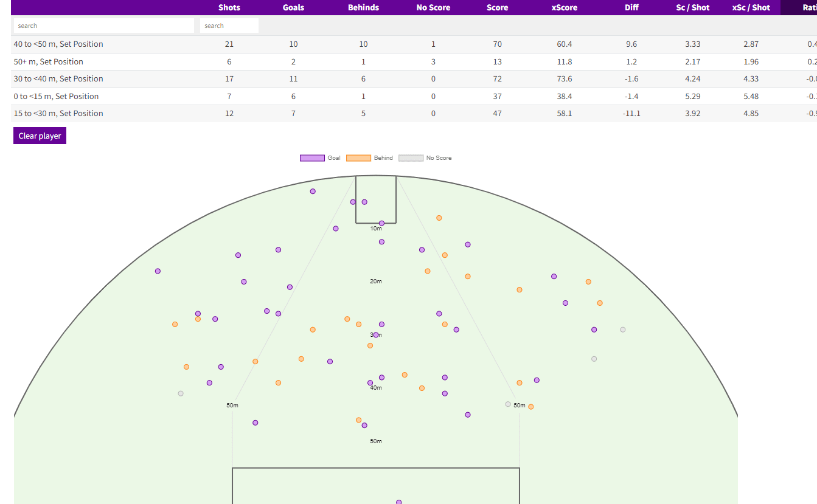Select row '15 to <30 m, Set Position'
The width and height of the screenshot is (817, 504).
[414, 114]
